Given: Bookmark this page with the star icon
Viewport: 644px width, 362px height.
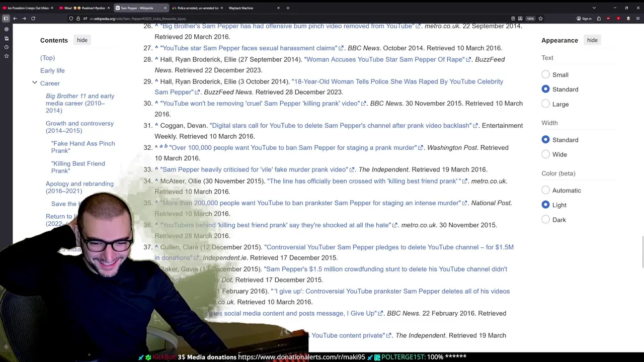Looking at the screenshot, I should click(x=540, y=19).
